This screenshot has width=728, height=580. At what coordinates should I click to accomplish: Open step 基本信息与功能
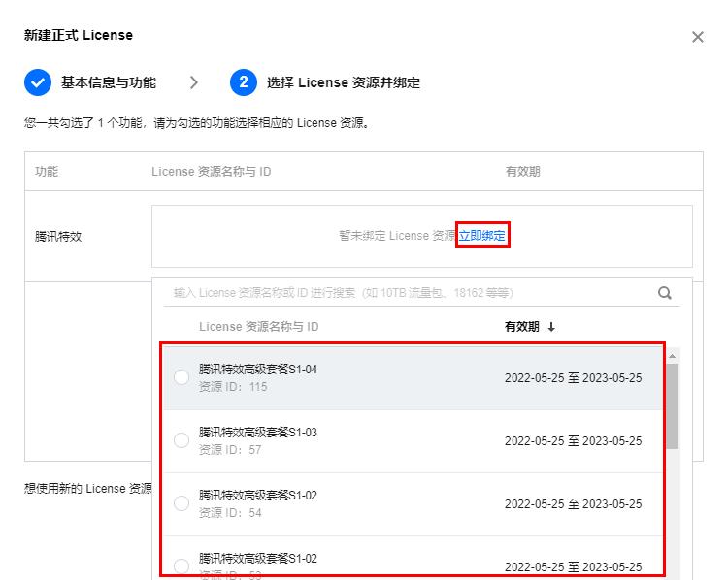click(109, 82)
